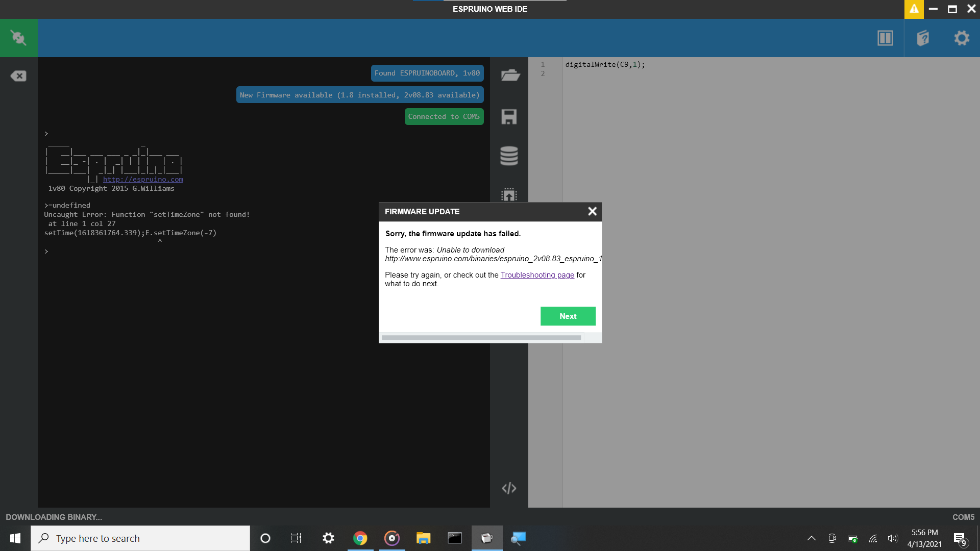Open Windows Settings from the taskbar
Screen dimensions: 980x551
tap(328, 538)
